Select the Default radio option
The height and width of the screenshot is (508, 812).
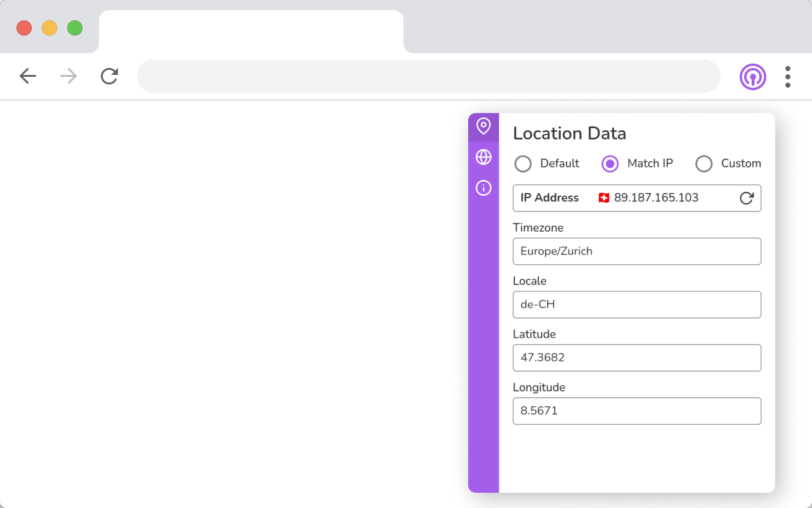click(x=523, y=164)
